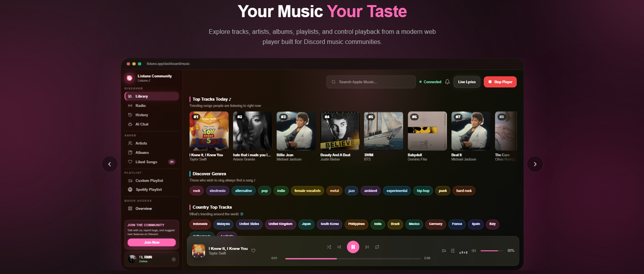Image resolution: width=644 pixels, height=274 pixels.
Task: Click the Join Now button
Action: [x=152, y=242]
